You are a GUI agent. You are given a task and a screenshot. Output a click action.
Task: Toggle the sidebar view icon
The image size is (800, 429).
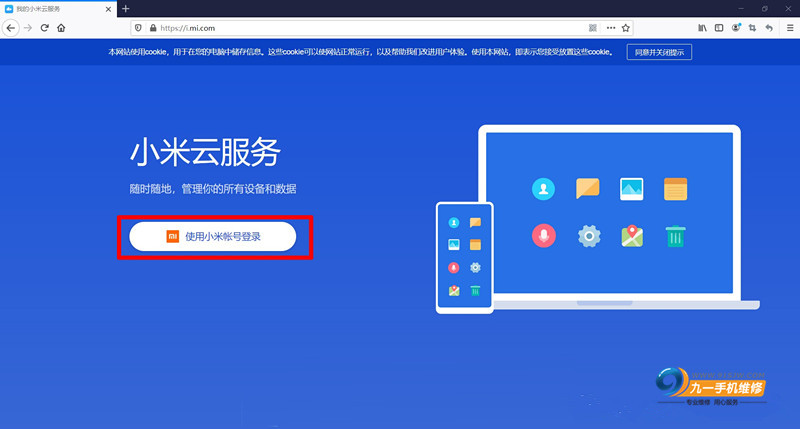click(719, 28)
